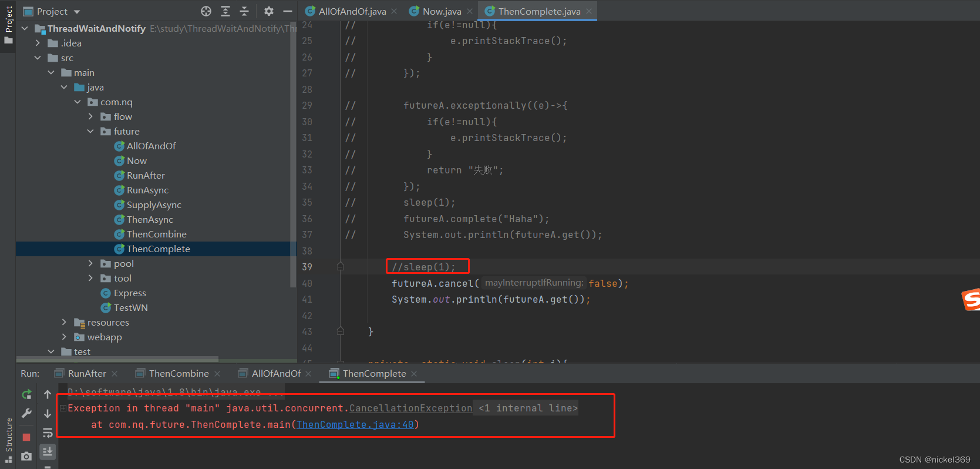Close the RunAfter run tab
Viewport: 980px width, 469px height.
pyautogui.click(x=114, y=374)
